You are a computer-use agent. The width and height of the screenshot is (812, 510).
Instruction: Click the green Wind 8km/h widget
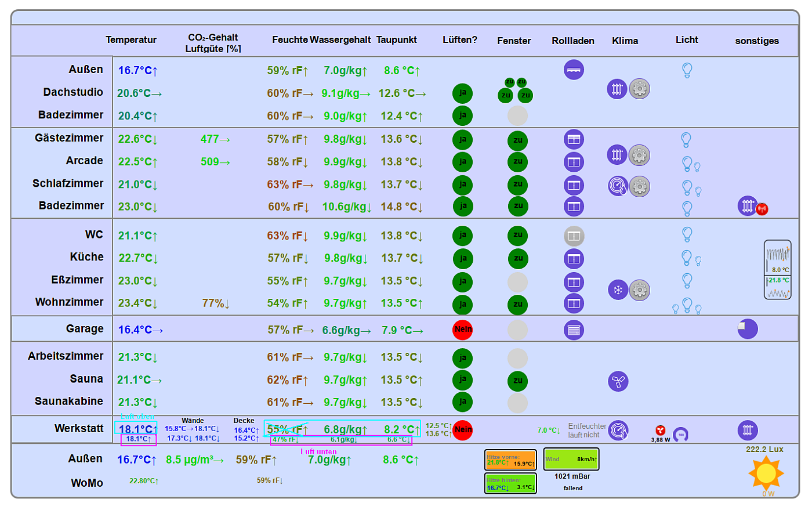point(571,460)
